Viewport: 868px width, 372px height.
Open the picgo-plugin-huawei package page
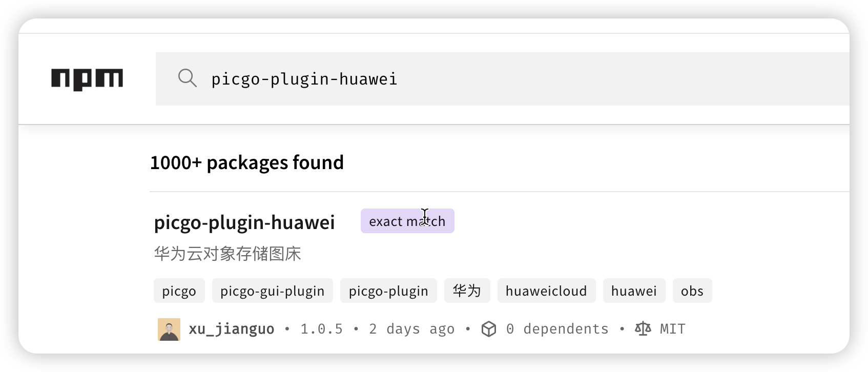point(244,222)
